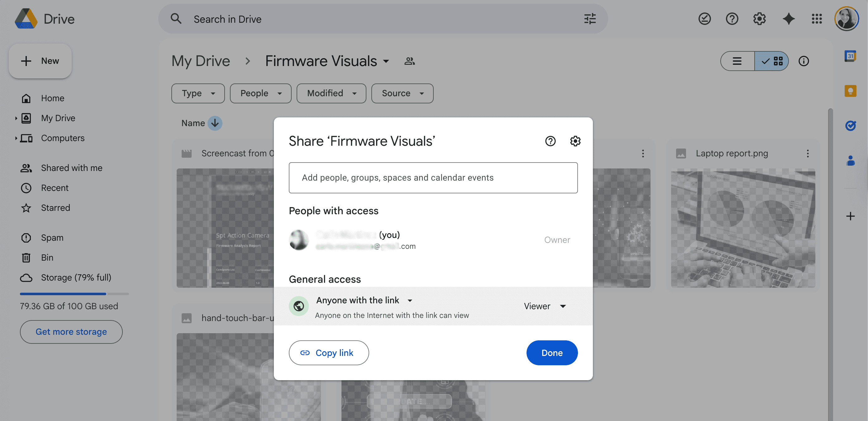Open Google Keep side panel icon

(x=850, y=91)
